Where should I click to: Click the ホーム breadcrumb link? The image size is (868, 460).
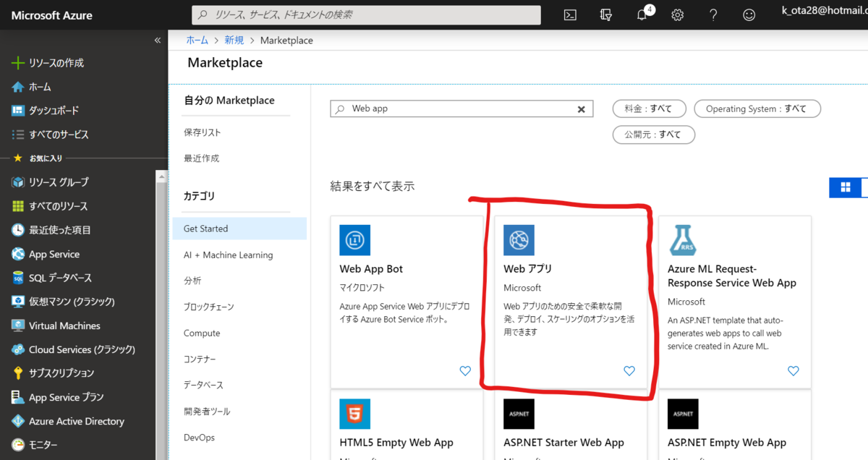[x=197, y=41]
